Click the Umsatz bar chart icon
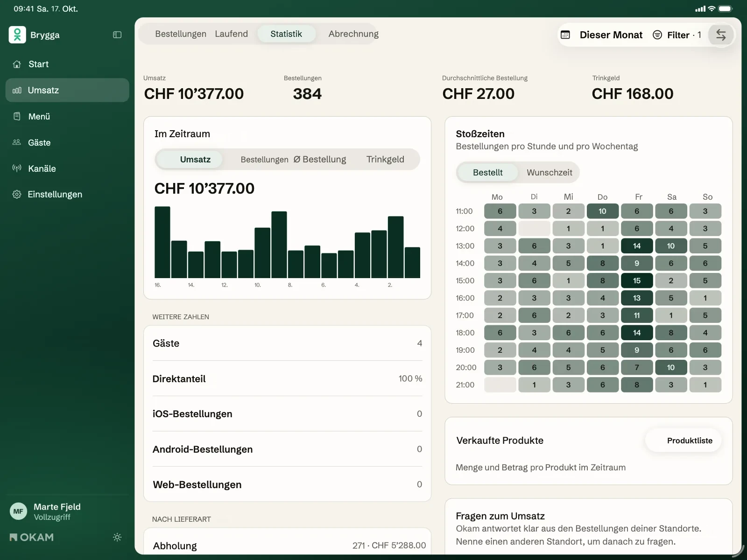The height and width of the screenshot is (560, 747). tap(17, 91)
